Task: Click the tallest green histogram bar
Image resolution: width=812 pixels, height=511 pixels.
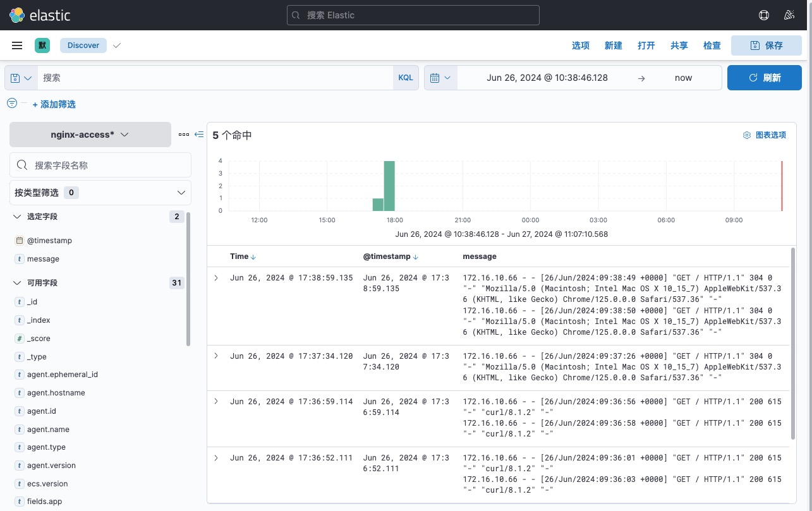Action: pyautogui.click(x=389, y=186)
